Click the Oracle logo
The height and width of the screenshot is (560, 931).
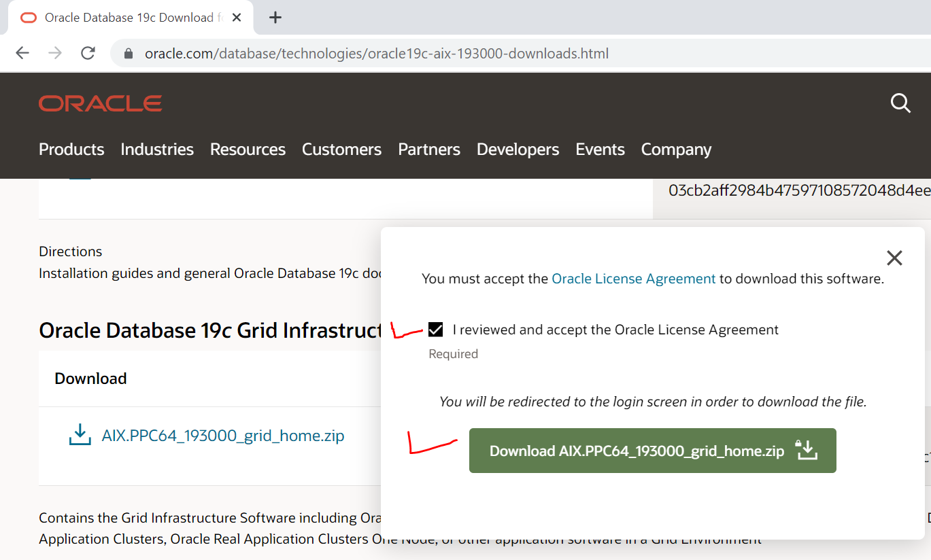tap(101, 103)
